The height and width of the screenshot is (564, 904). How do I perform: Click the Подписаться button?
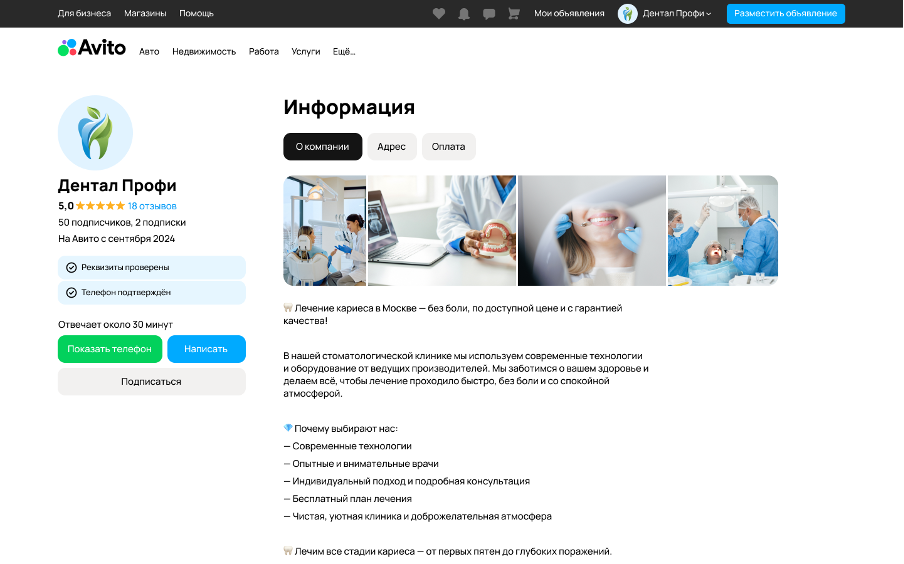[x=152, y=382]
